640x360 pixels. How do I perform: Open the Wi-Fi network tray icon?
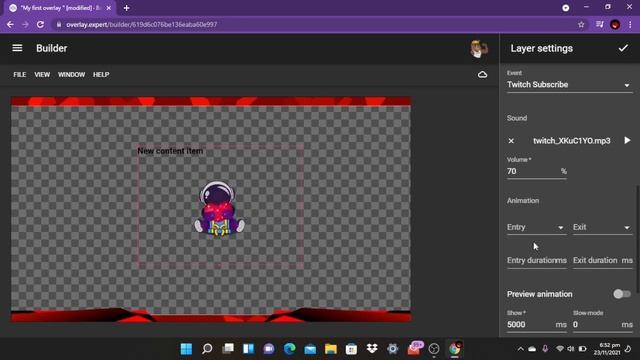point(560,349)
